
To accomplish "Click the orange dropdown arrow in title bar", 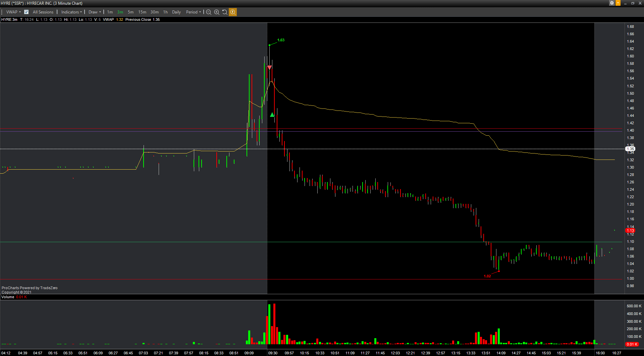I will click(x=618, y=3).
